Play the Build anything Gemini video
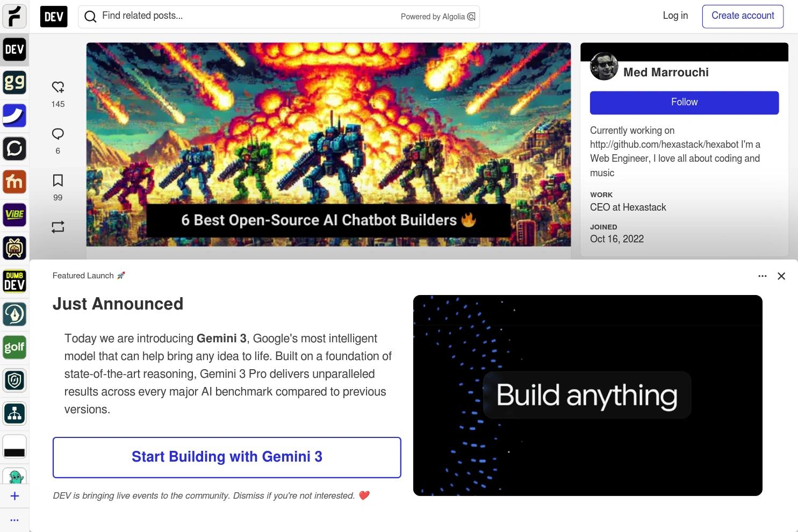Screen dimensions: 798x532 pos(587,395)
